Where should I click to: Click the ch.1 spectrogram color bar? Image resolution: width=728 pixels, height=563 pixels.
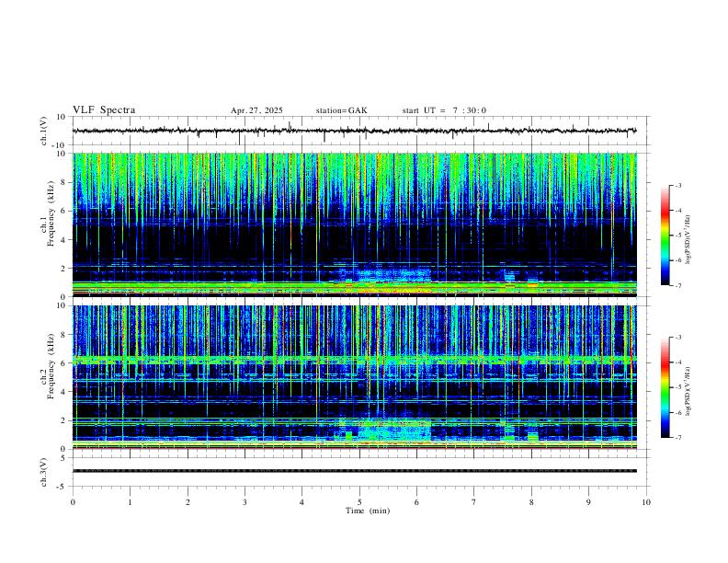point(665,236)
